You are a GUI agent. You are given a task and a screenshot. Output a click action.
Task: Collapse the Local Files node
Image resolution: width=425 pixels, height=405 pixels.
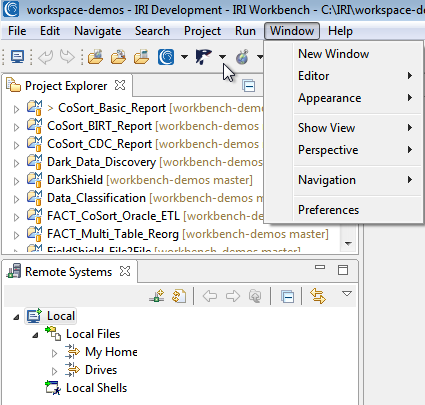[35, 335]
